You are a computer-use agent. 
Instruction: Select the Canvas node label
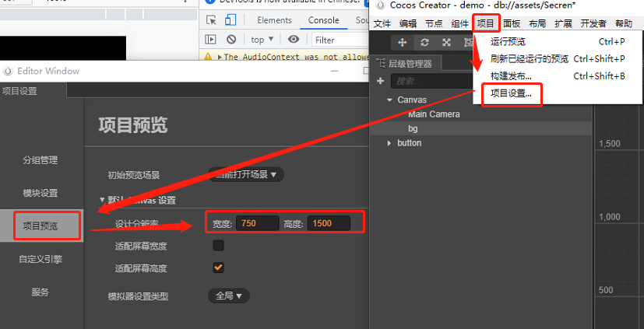[412, 100]
